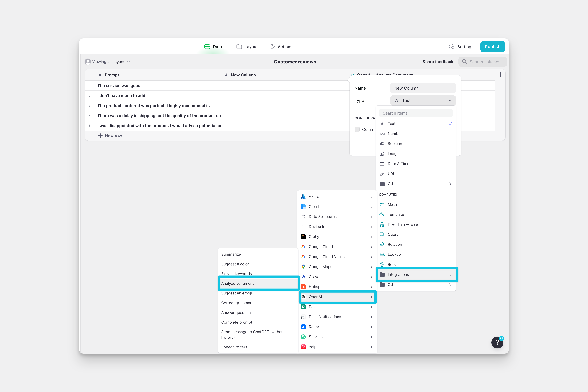Select the Math column type icon
The image size is (588, 392).
click(x=382, y=204)
